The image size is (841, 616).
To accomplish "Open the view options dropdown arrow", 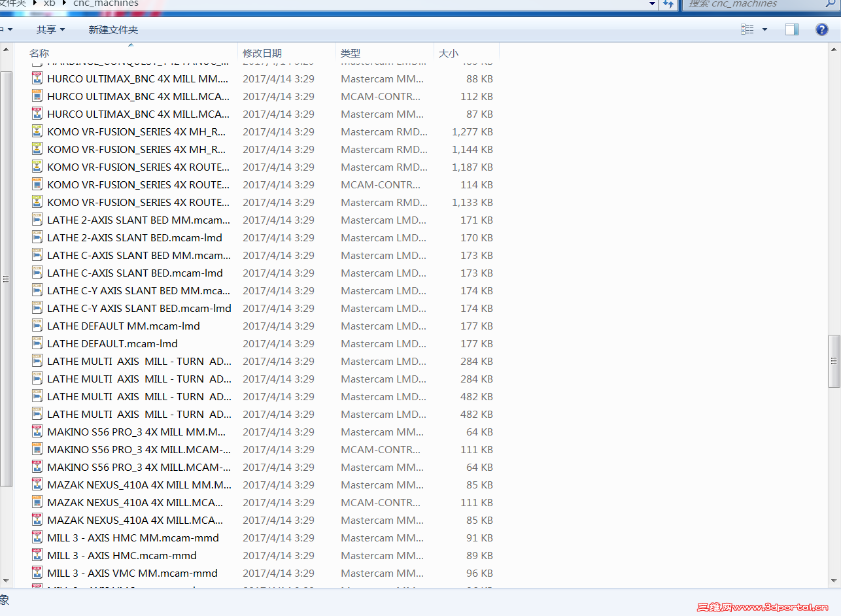I will (x=764, y=29).
